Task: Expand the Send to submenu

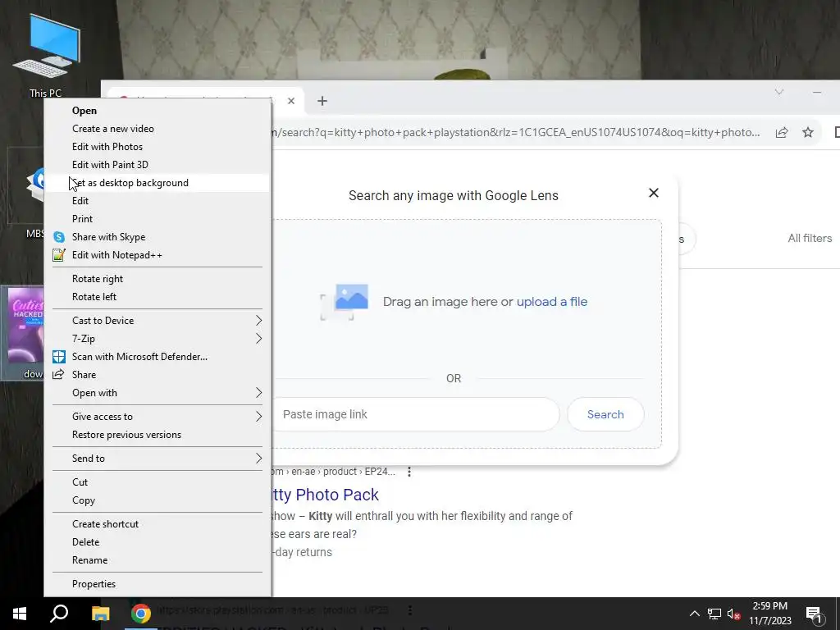Action: pyautogui.click(x=157, y=458)
